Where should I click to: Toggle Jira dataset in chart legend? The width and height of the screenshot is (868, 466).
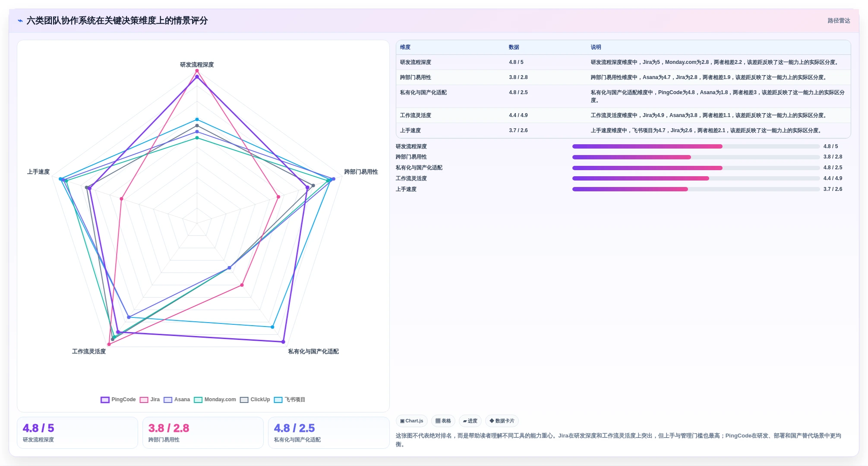pyautogui.click(x=150, y=399)
